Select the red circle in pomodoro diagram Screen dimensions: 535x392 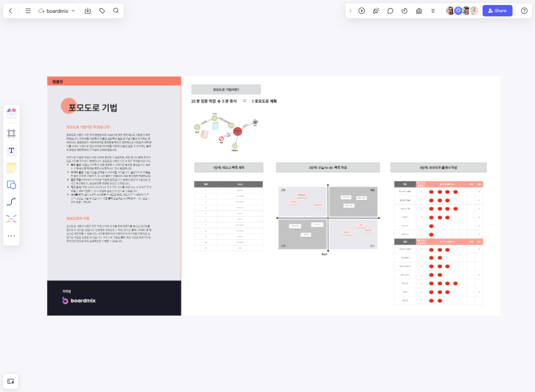point(238,131)
